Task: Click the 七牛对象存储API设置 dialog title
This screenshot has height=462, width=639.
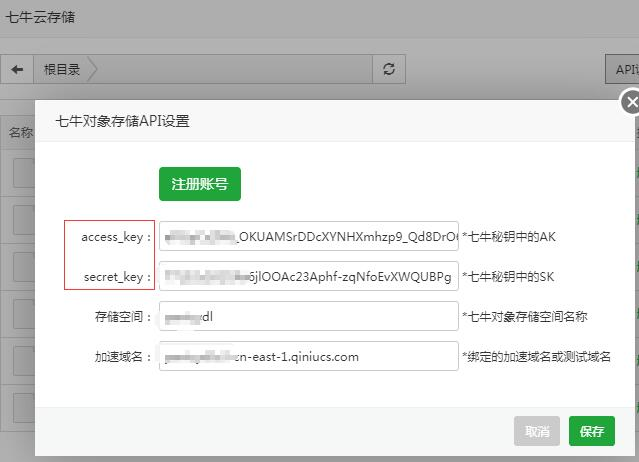Action: [122, 122]
